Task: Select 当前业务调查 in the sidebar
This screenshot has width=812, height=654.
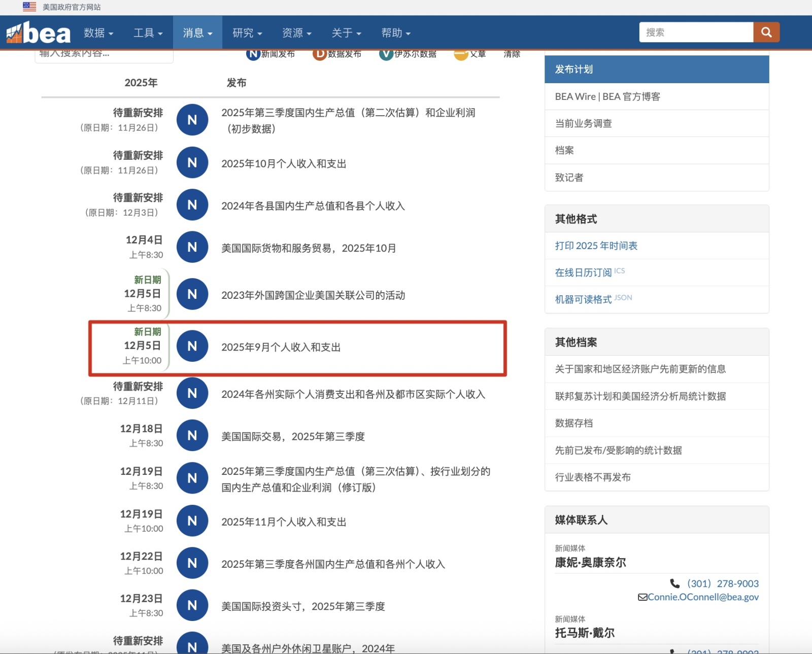Action: point(657,123)
